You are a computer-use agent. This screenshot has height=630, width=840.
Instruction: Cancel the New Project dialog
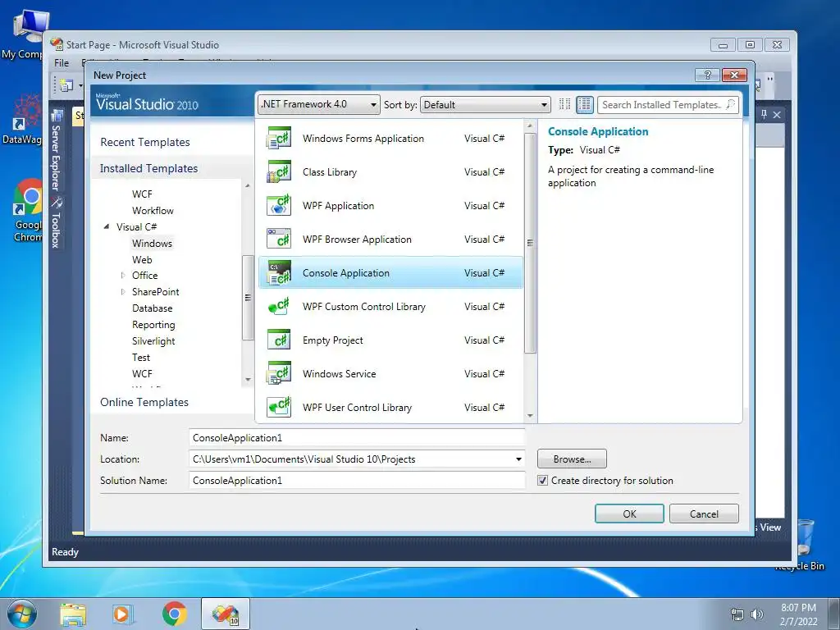(x=704, y=514)
